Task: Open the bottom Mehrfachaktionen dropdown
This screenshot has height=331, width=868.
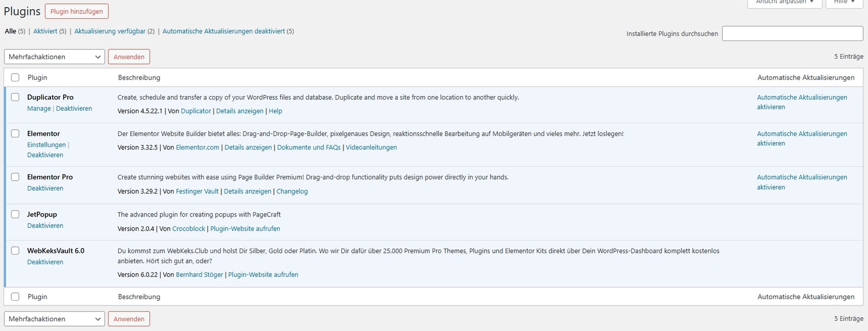Action: (54, 319)
